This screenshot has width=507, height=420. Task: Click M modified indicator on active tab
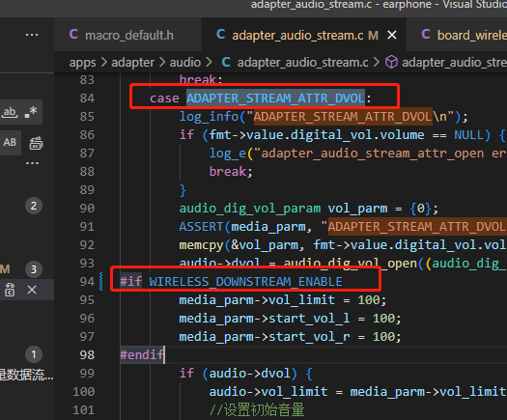[x=373, y=35]
